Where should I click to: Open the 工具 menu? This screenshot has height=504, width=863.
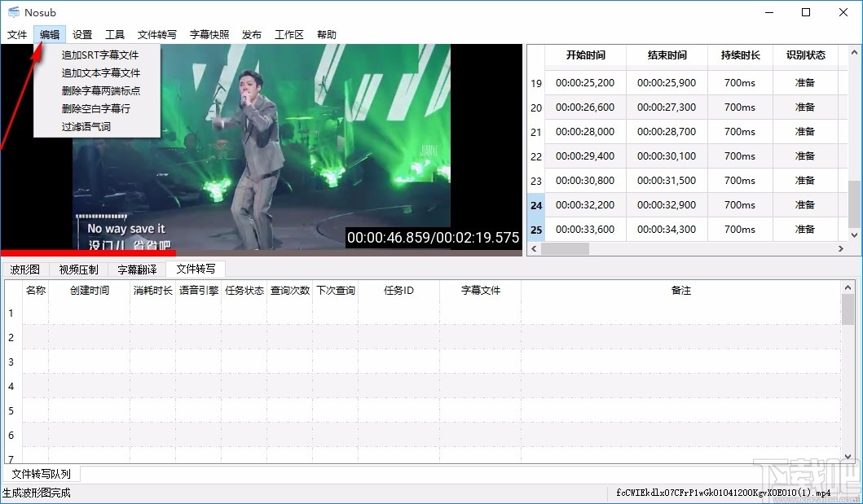pyautogui.click(x=115, y=35)
